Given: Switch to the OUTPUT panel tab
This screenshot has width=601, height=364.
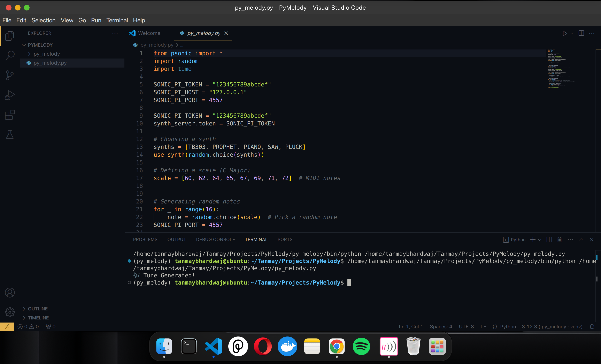Looking at the screenshot, I should tap(177, 239).
